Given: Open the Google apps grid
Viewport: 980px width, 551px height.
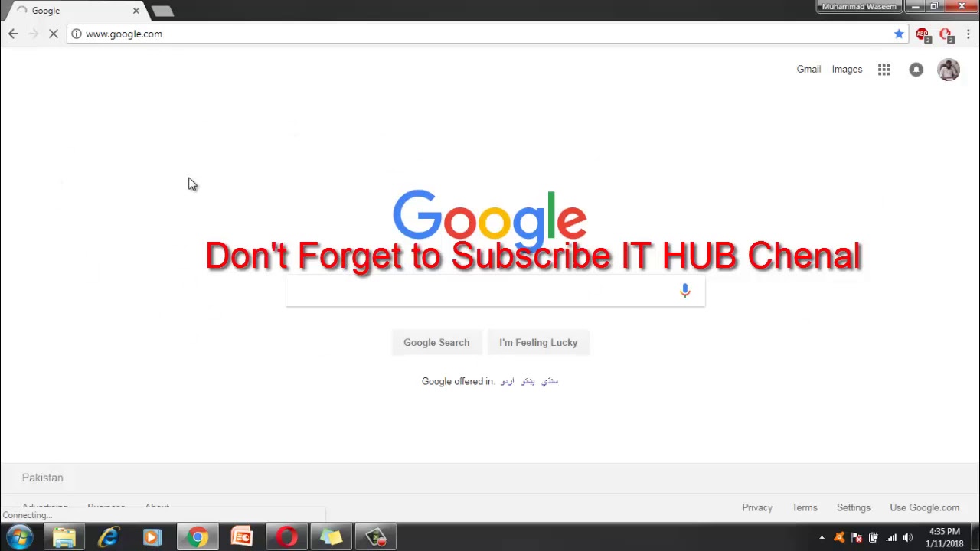Looking at the screenshot, I should [x=884, y=70].
